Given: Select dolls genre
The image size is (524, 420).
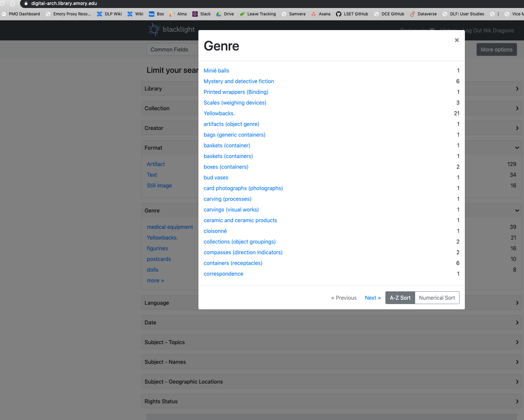Looking at the screenshot, I should click(153, 270).
